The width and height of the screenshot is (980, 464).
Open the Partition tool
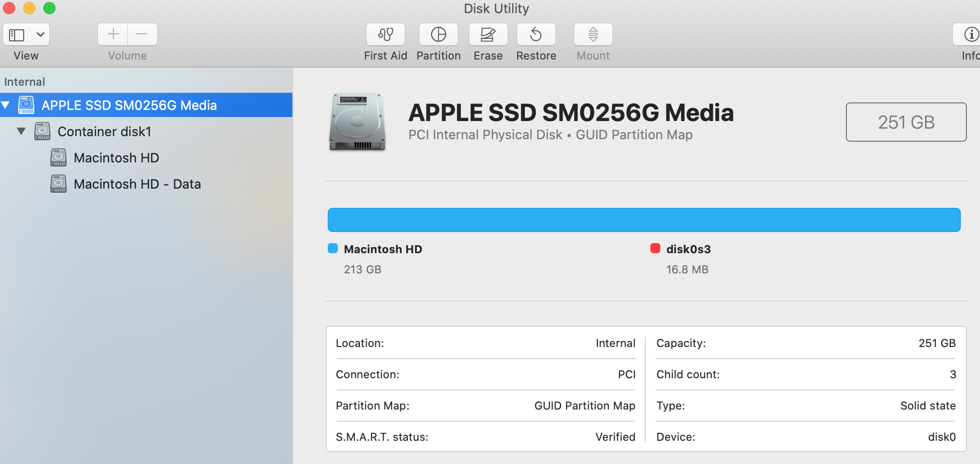439,35
